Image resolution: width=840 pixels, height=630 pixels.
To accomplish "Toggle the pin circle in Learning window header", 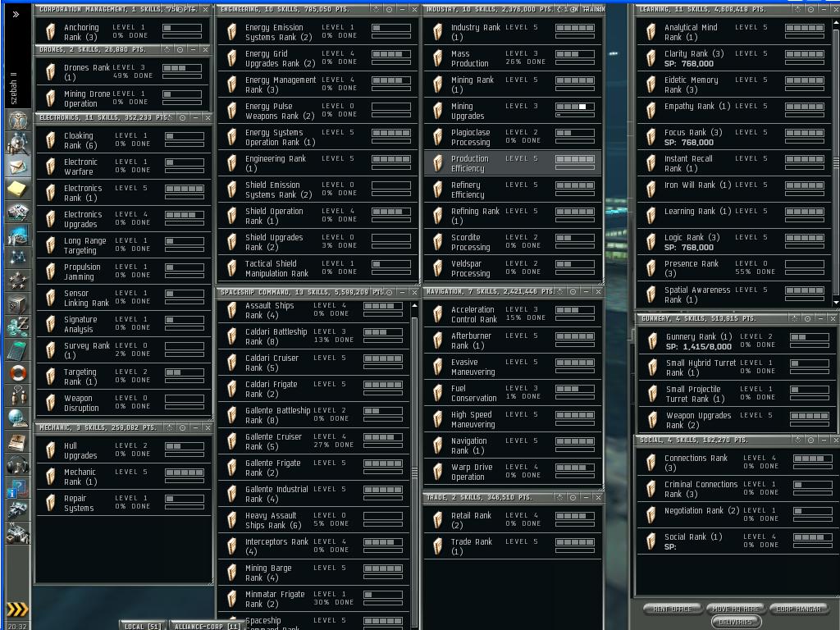I will pos(811,9).
